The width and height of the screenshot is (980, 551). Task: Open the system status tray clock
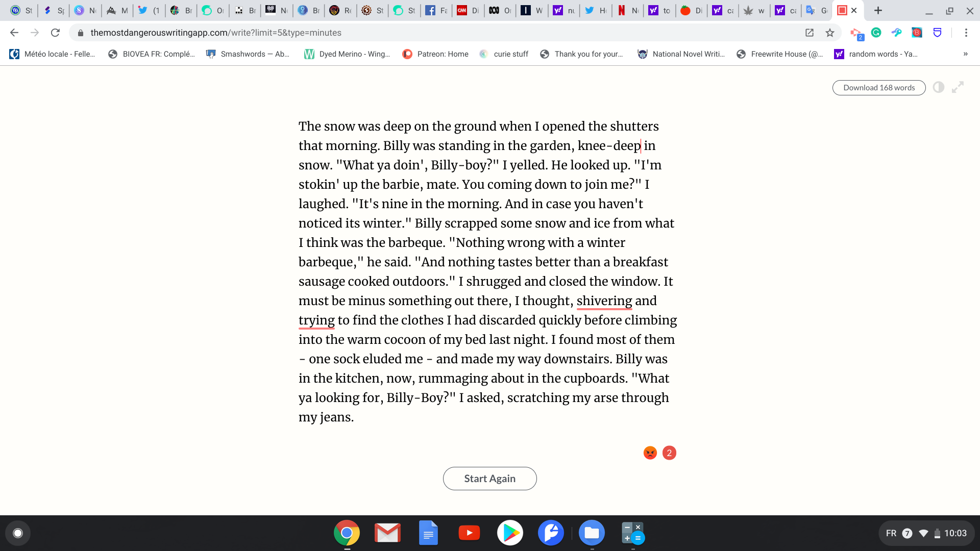[954, 533]
